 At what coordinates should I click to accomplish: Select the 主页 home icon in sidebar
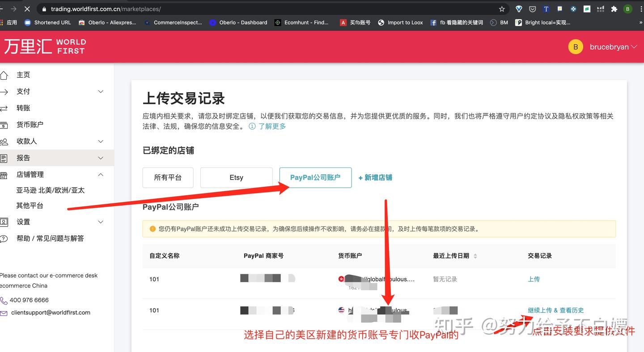click(x=4, y=75)
